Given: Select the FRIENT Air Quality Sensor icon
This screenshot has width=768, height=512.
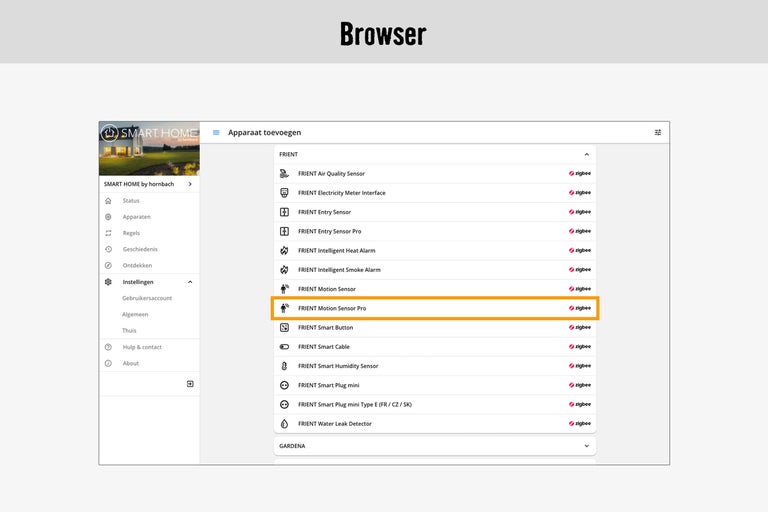Looking at the screenshot, I should (284, 173).
